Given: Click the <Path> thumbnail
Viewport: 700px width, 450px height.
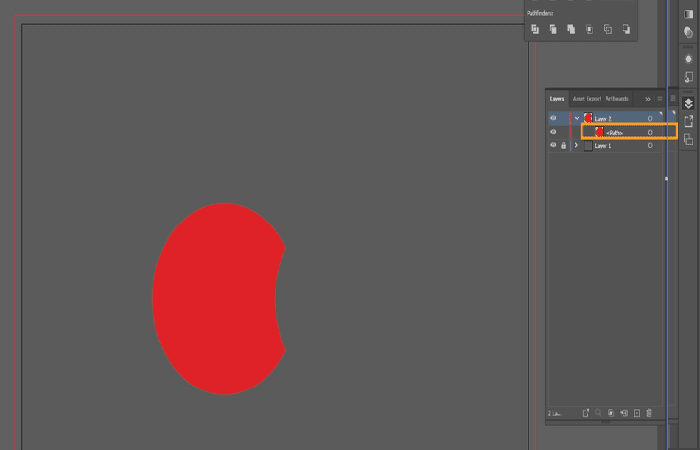Looking at the screenshot, I should coord(599,132).
